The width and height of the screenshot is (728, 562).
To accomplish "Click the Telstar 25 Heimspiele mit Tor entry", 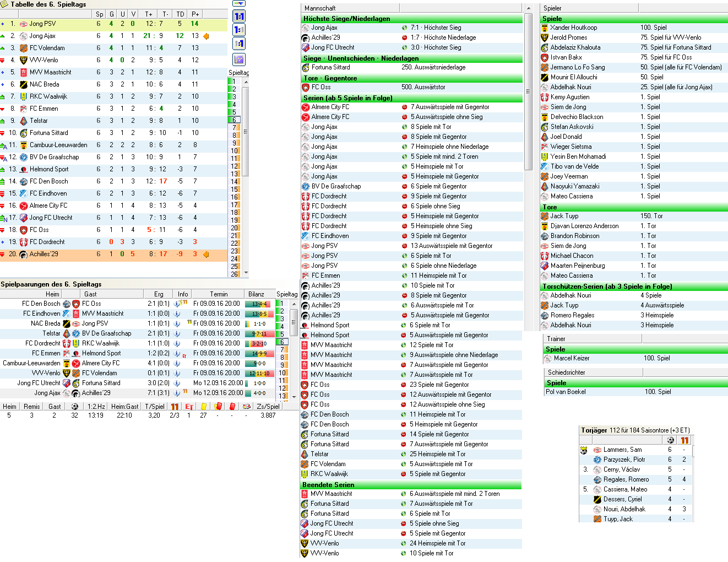I will (411, 454).
